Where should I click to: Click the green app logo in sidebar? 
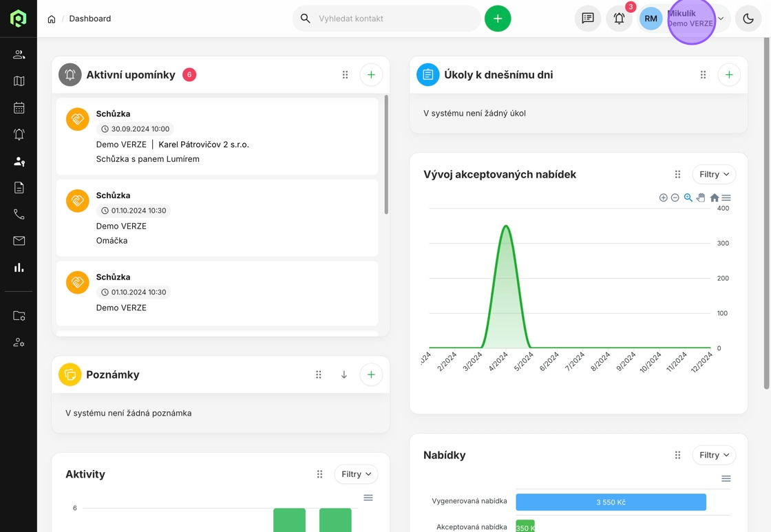(18, 18)
